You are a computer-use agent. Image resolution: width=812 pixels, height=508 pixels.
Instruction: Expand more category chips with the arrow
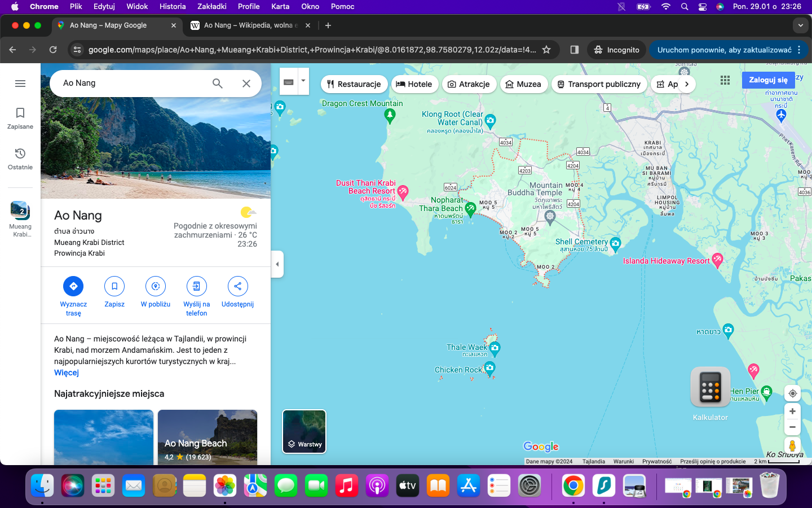(x=687, y=84)
